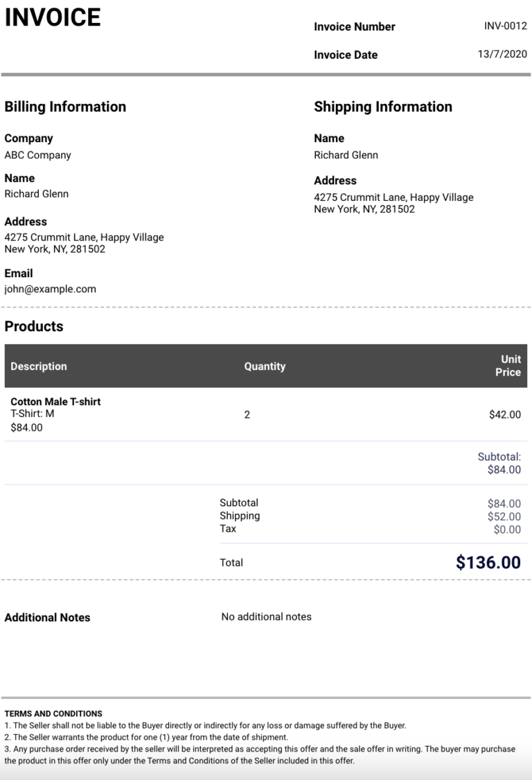Click the Quantity column header
Screen dimensions: 532x780
(265, 366)
